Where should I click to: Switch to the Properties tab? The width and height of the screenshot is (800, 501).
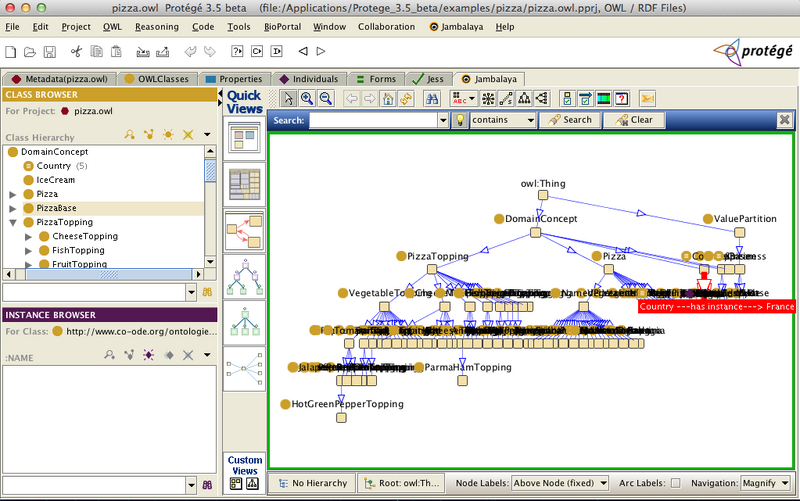coord(234,79)
